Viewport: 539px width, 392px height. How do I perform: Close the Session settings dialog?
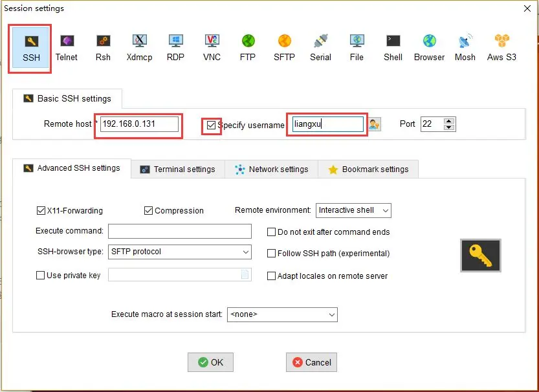[x=527, y=8]
